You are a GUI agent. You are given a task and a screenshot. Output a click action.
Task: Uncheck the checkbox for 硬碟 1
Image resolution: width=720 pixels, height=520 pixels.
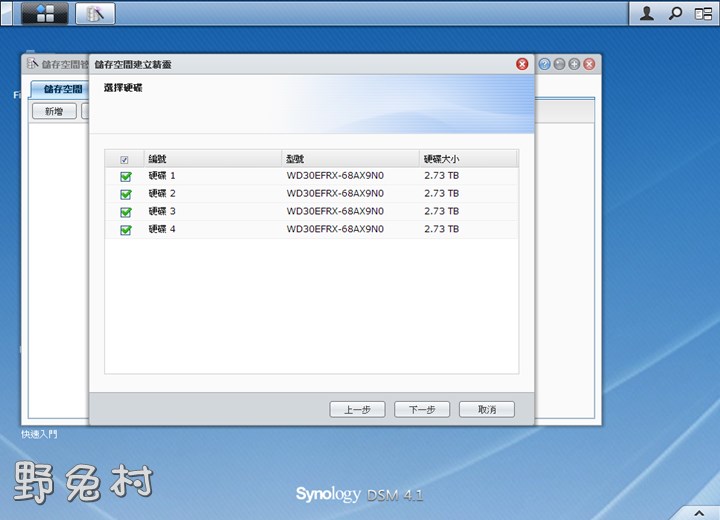point(125,176)
